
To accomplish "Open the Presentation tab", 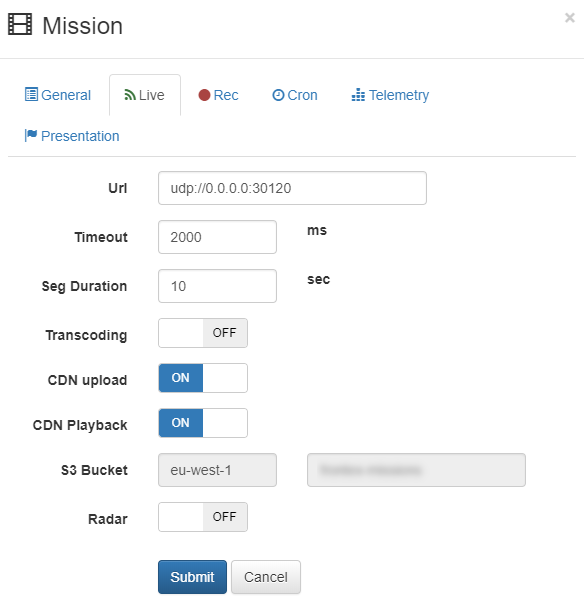I will tap(72, 136).
